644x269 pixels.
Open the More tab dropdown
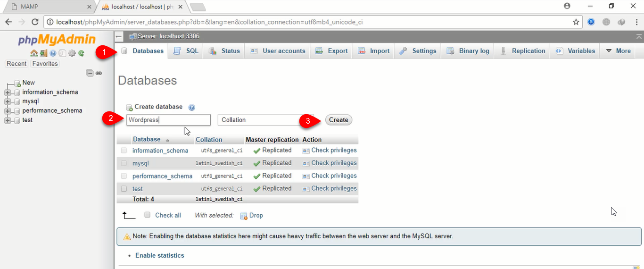[618, 51]
